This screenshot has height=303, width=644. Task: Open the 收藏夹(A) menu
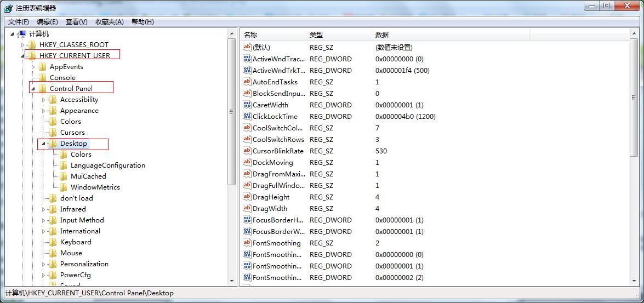[x=109, y=22]
